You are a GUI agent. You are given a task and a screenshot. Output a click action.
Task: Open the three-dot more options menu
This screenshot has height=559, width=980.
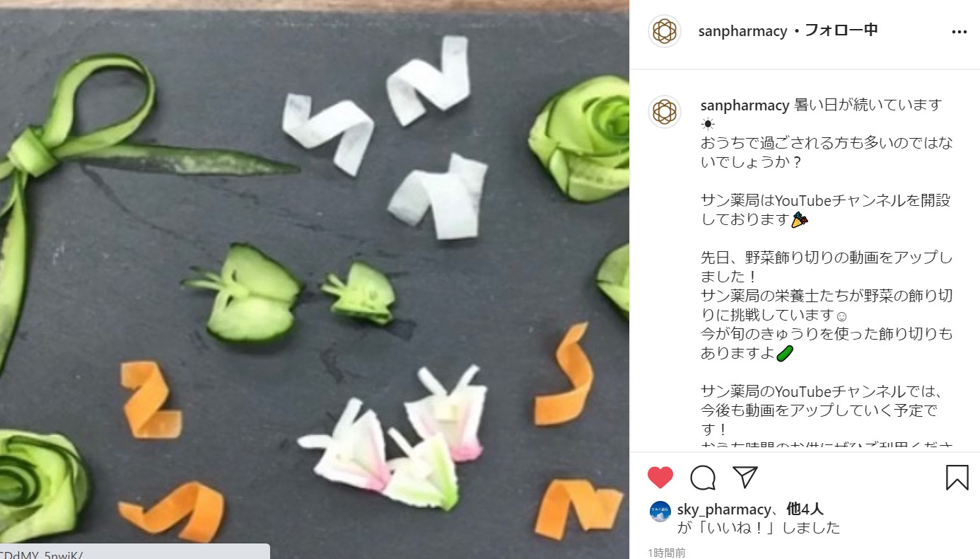click(959, 32)
